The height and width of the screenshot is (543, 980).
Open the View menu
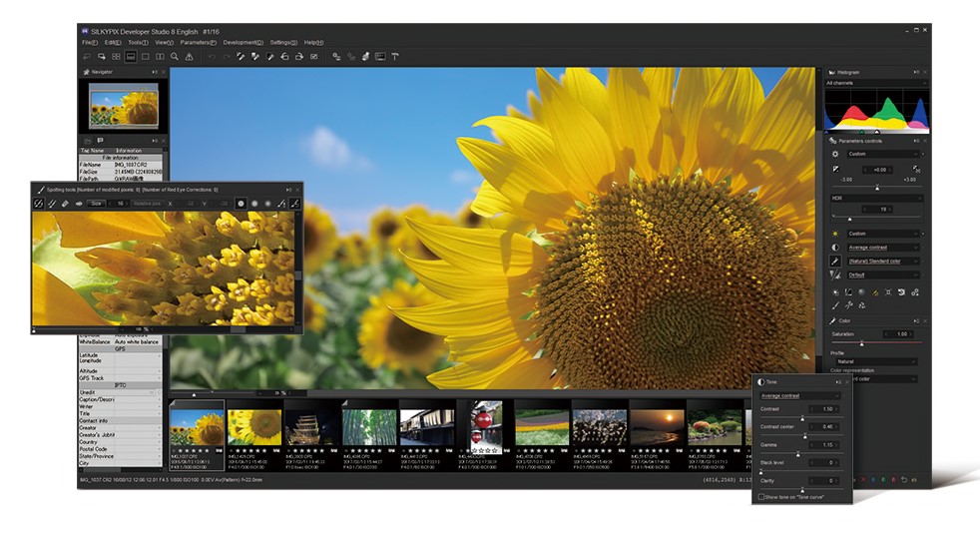point(165,43)
